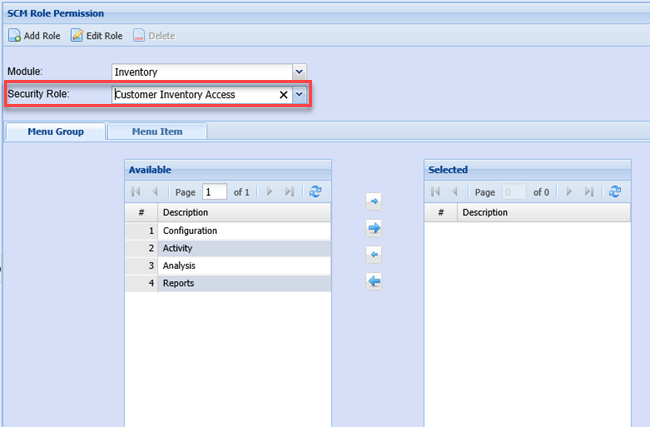Expand the Security Role dropdown arrow

pyautogui.click(x=298, y=95)
